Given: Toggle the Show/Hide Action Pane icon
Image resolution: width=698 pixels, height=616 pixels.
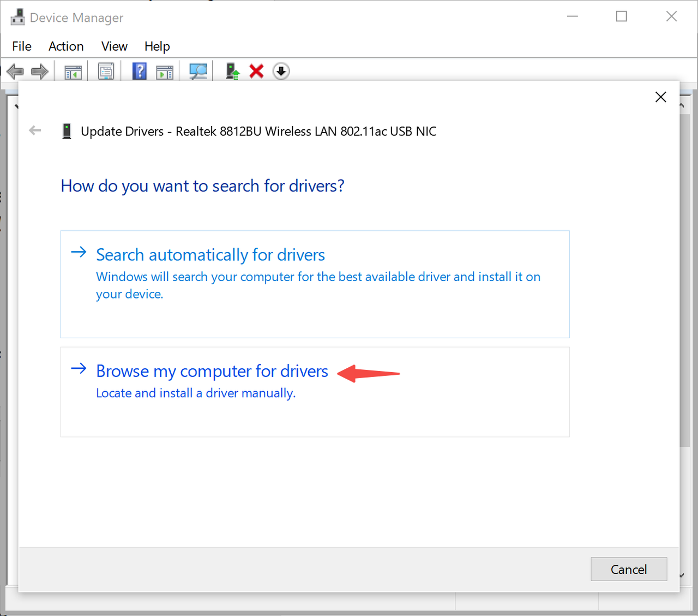Looking at the screenshot, I should pos(164,71).
